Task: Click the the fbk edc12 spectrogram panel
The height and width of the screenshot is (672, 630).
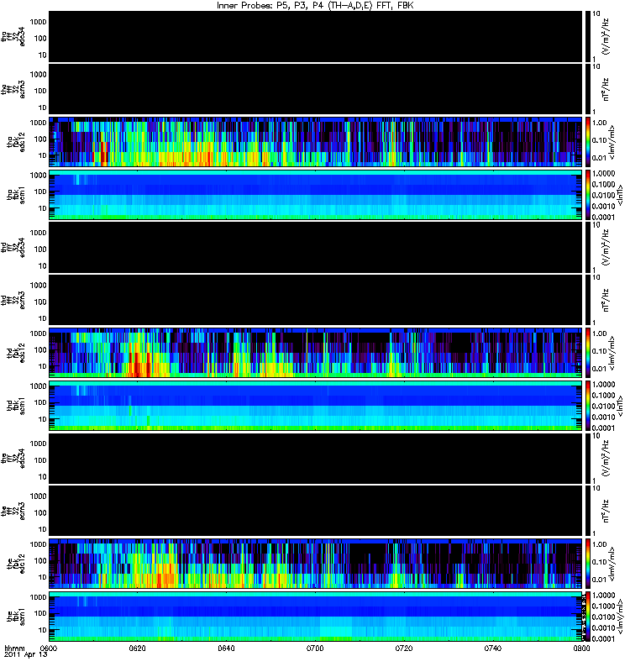Action: click(x=316, y=564)
